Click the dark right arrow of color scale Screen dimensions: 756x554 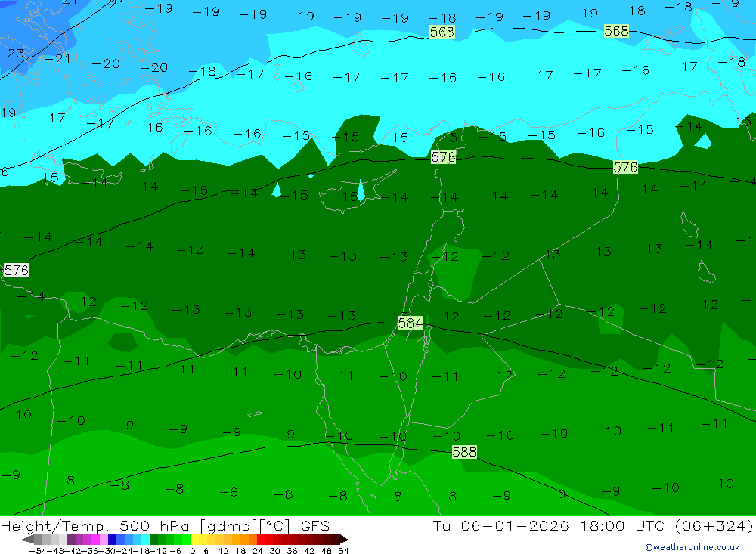tap(343, 539)
